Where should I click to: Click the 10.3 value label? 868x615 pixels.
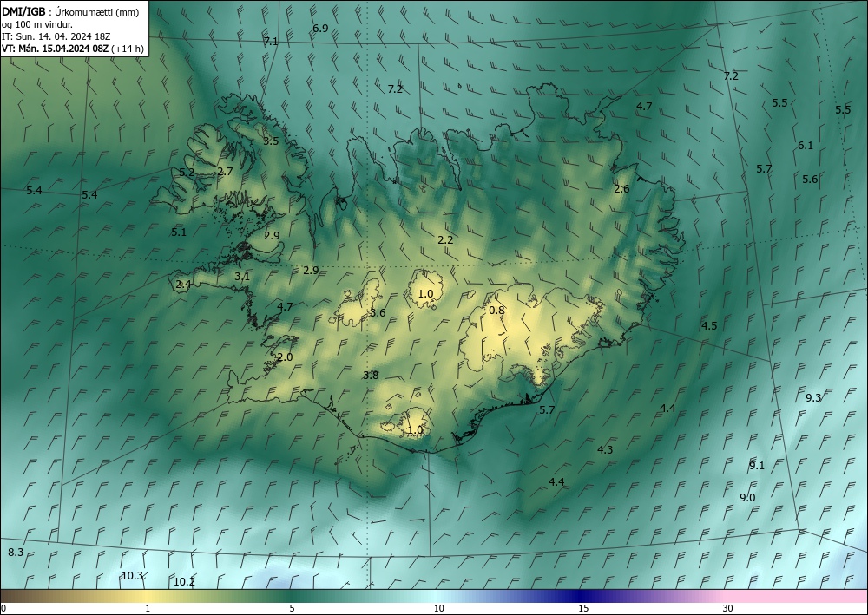(132, 576)
